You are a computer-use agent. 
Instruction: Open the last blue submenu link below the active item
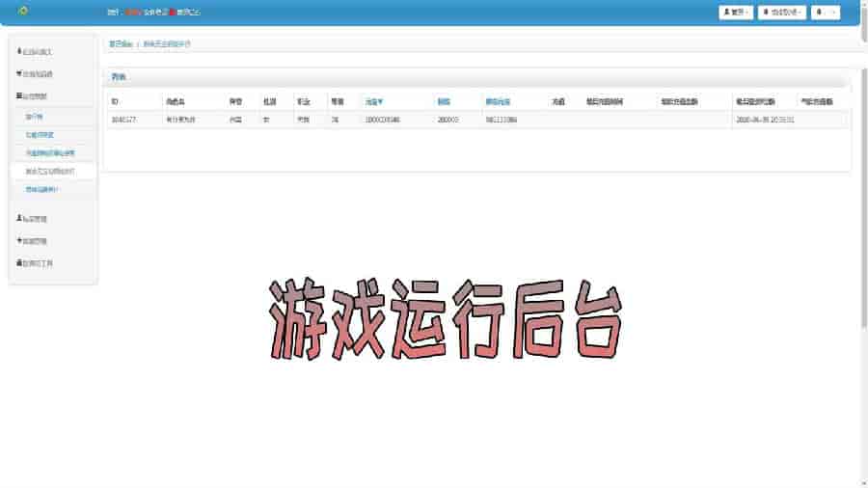click(42, 190)
